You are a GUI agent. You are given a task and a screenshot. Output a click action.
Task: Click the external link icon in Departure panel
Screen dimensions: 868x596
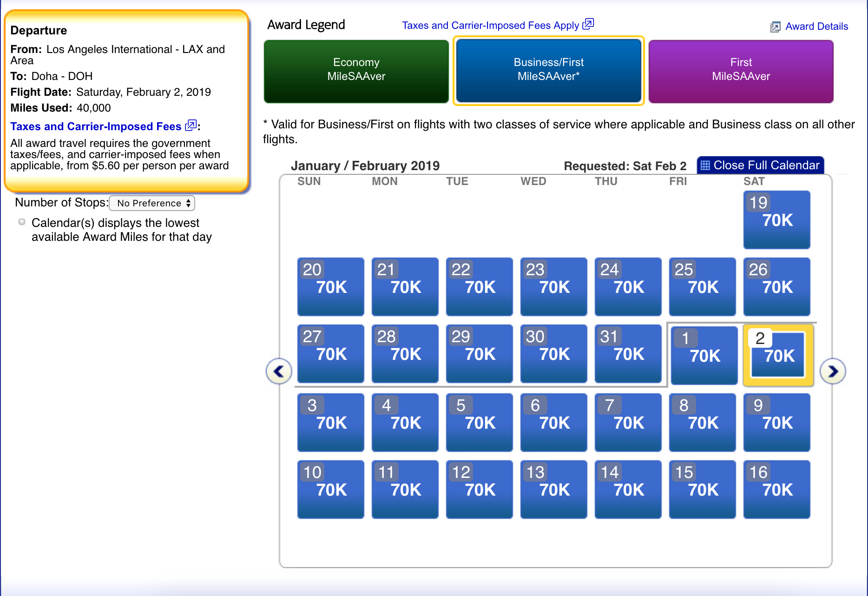click(191, 126)
